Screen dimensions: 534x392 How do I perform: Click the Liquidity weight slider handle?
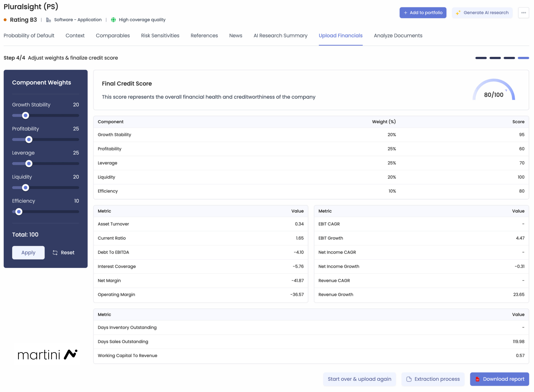[25, 188]
